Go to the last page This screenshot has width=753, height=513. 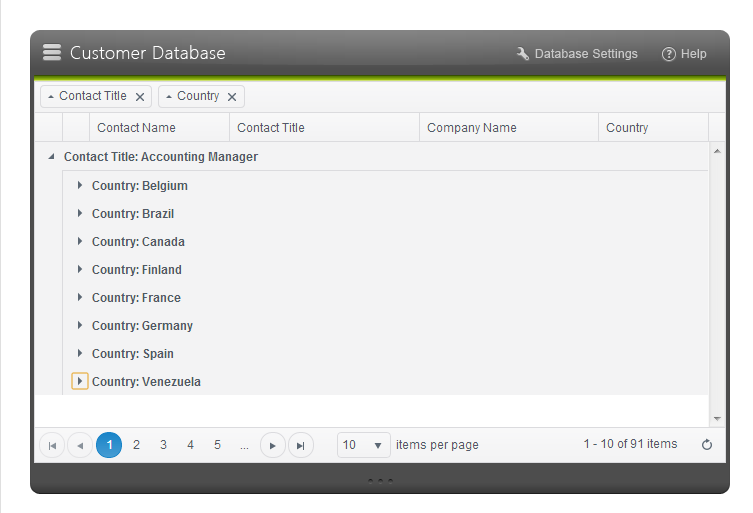coord(300,445)
